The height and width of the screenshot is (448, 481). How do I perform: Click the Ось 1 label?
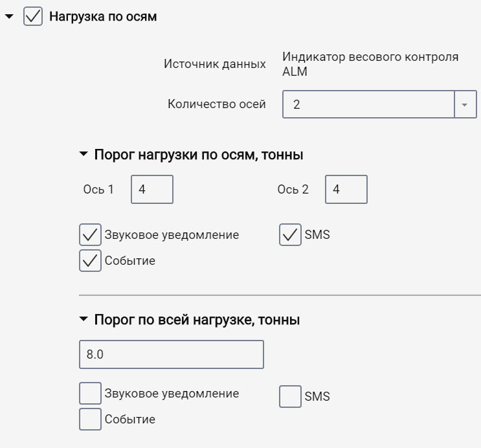(x=98, y=189)
